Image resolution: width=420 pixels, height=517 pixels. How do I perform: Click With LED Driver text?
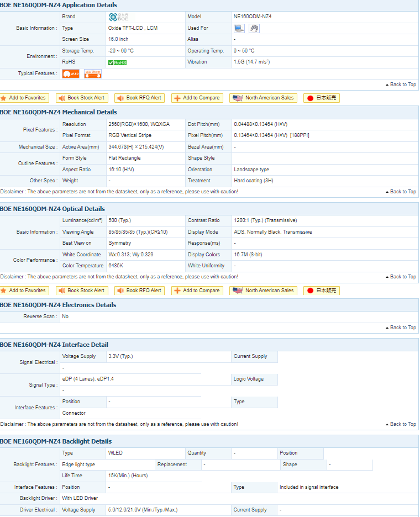[x=80, y=499]
